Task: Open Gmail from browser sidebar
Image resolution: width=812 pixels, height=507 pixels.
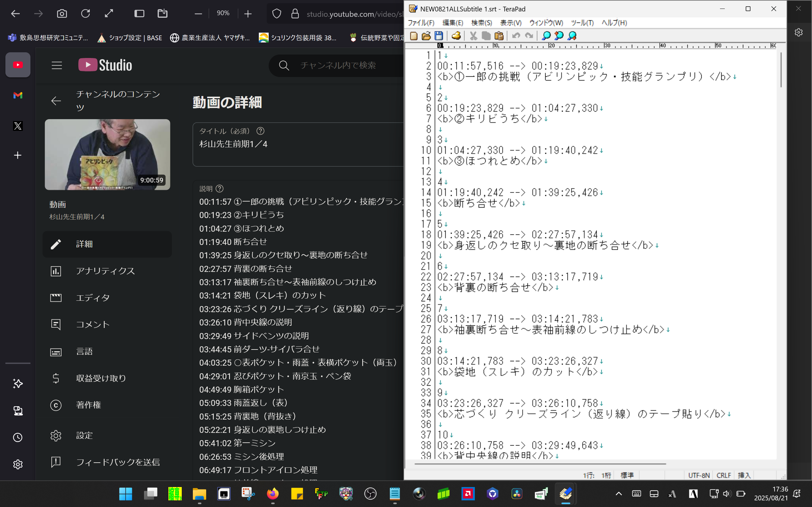Action: (x=18, y=96)
